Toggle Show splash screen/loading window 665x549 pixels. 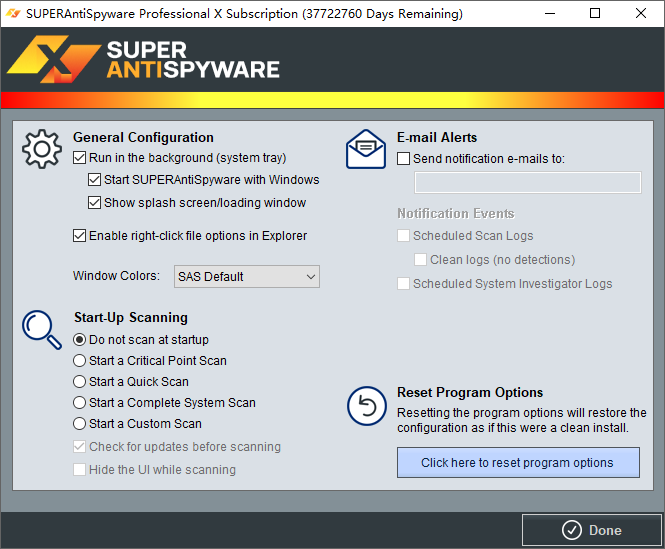click(94, 203)
